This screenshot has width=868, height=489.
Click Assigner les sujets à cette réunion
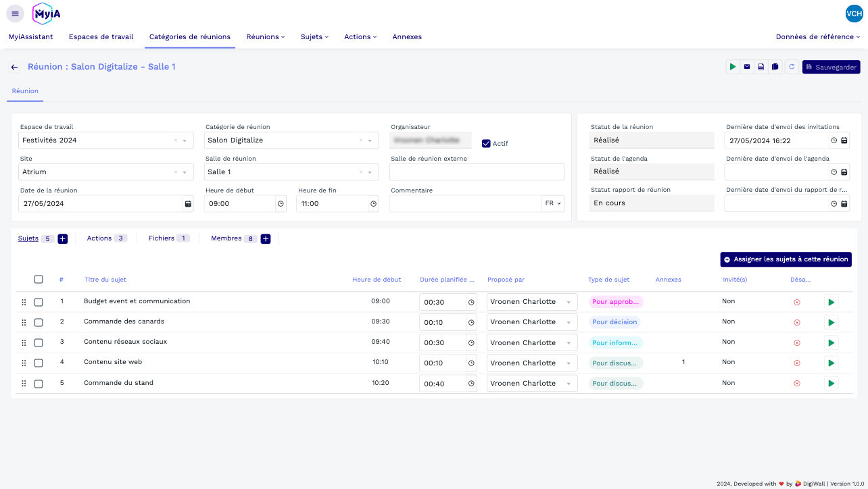786,259
